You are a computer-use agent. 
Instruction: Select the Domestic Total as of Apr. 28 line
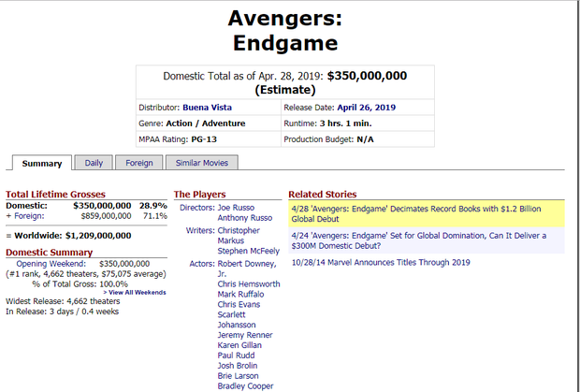[x=285, y=82]
